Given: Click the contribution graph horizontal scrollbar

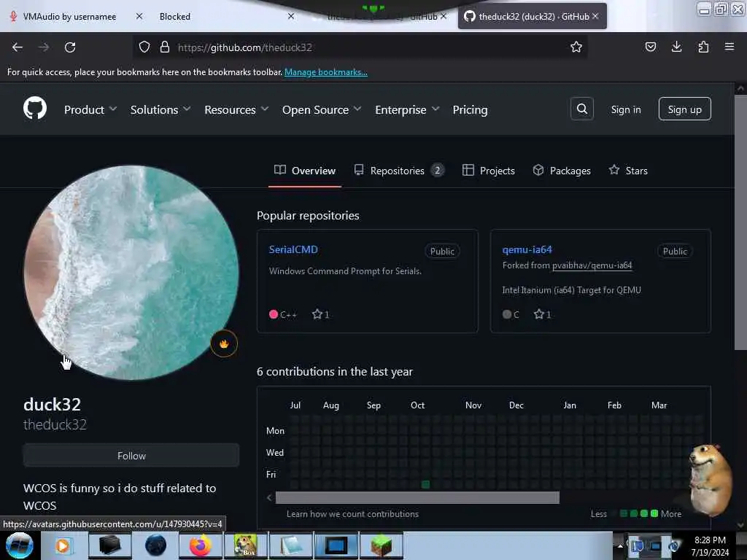Looking at the screenshot, I should [417, 497].
